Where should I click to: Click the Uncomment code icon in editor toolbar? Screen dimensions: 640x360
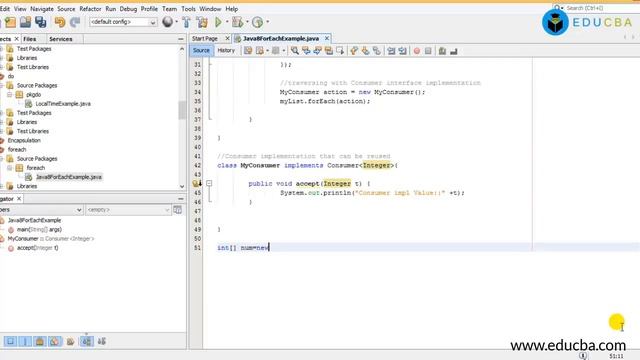click(453, 51)
